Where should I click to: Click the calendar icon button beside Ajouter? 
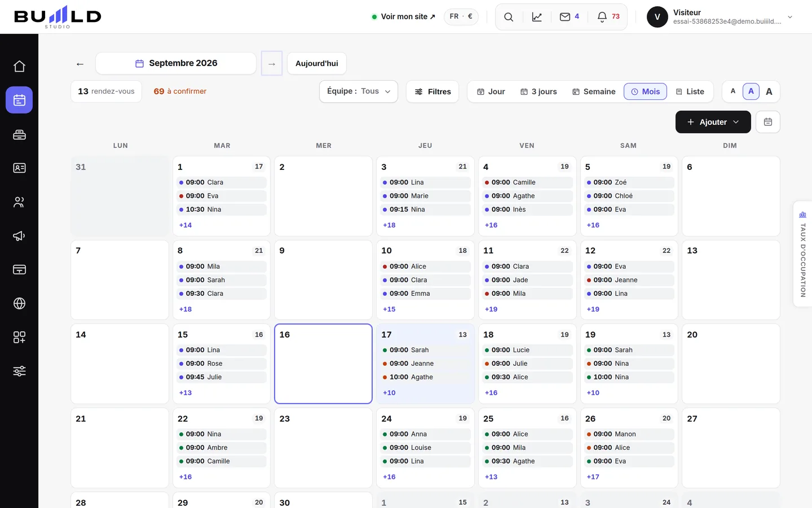(x=768, y=122)
